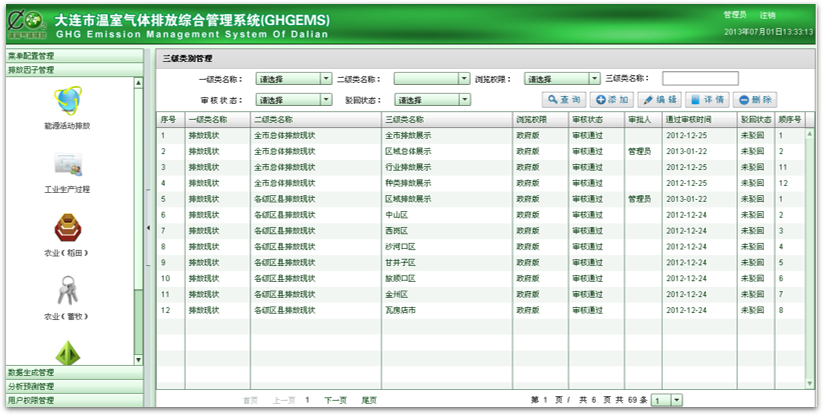Expand the 菜单配置管理 sidebar section
823x415 pixels.
(x=75, y=56)
